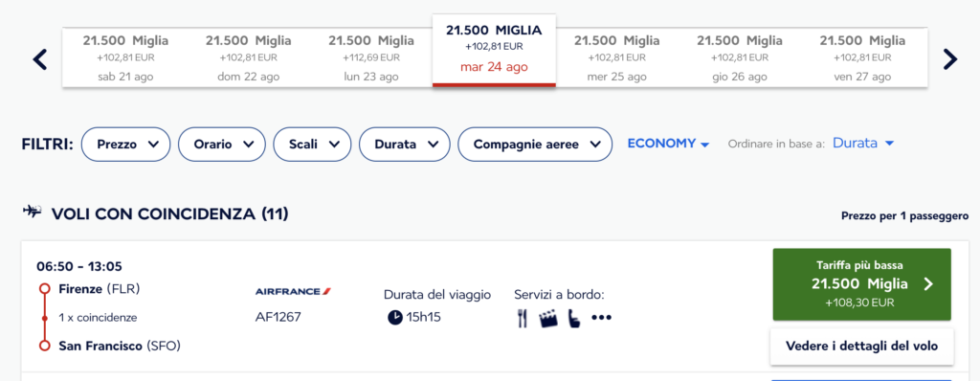Change cabin class via ECONOMY dropdown
The height and width of the screenshot is (381, 980).
click(668, 144)
